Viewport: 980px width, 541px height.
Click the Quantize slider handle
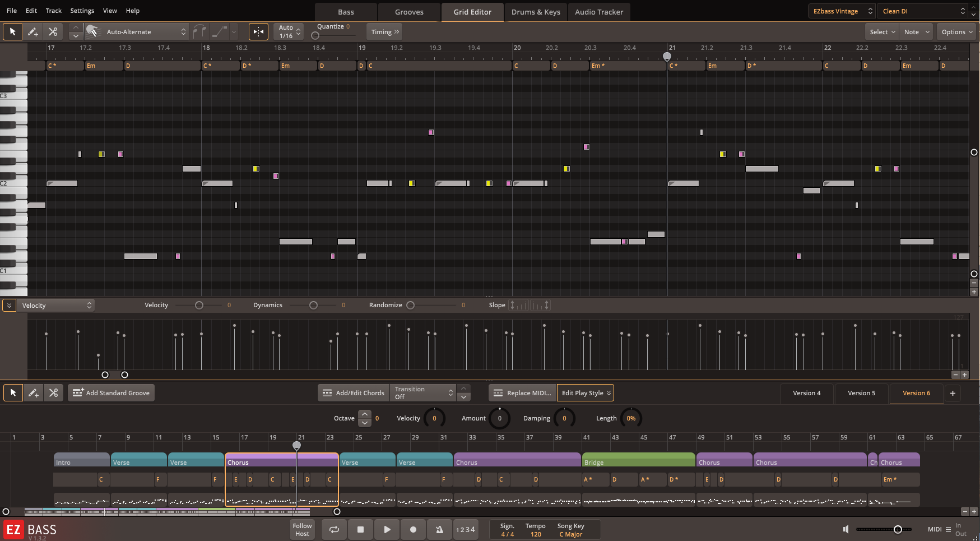click(x=315, y=36)
